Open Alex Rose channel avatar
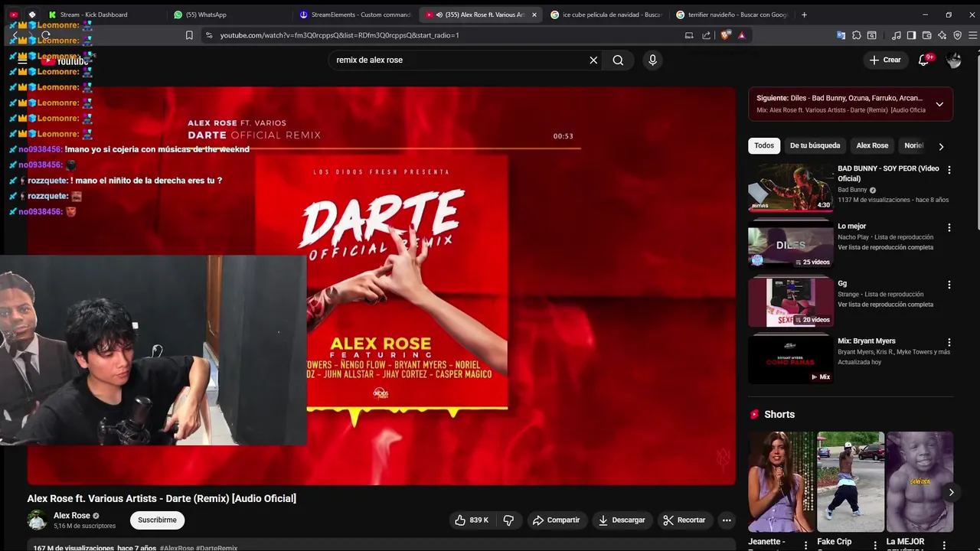 point(37,520)
